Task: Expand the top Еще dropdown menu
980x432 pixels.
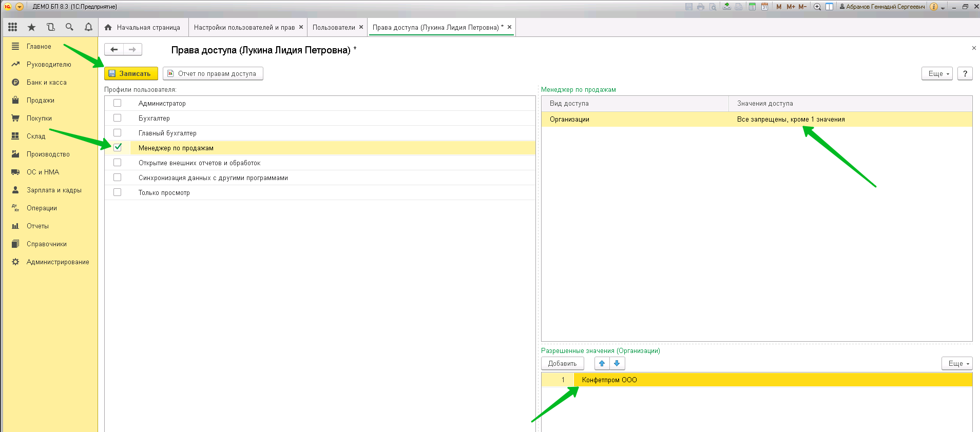Action: point(937,73)
